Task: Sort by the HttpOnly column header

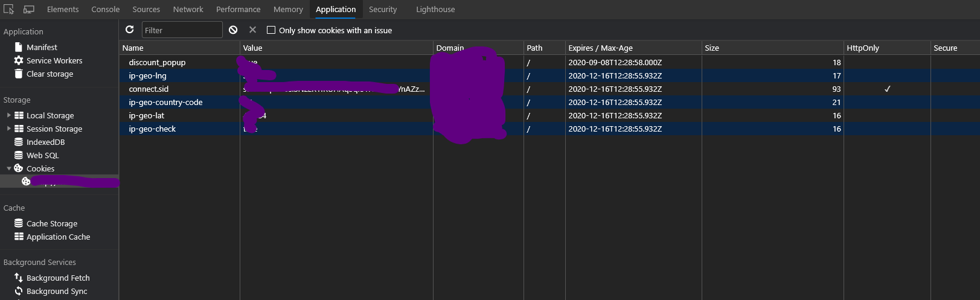Action: click(887, 48)
